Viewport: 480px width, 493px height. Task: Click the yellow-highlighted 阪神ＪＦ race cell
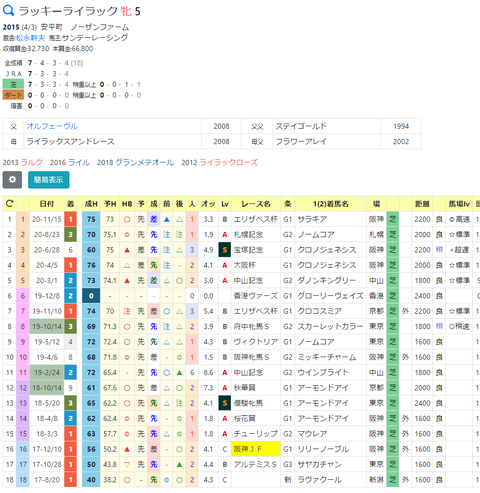pos(256,449)
